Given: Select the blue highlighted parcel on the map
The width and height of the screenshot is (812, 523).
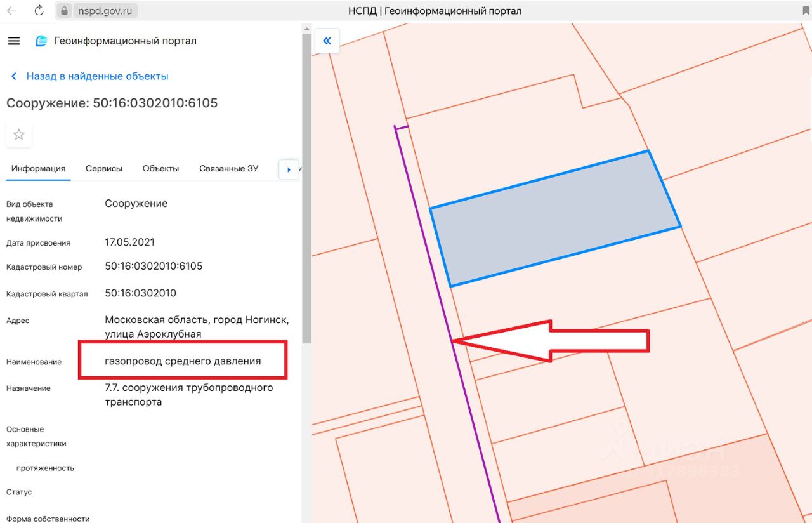Looking at the screenshot, I should tap(555, 219).
